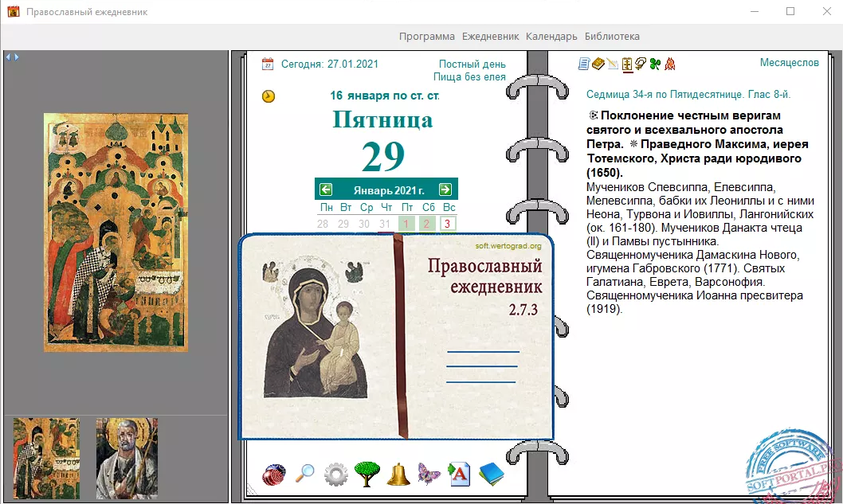This screenshot has width=843, height=504.
Task: Open settings with the gray gear icon
Action: click(335, 475)
